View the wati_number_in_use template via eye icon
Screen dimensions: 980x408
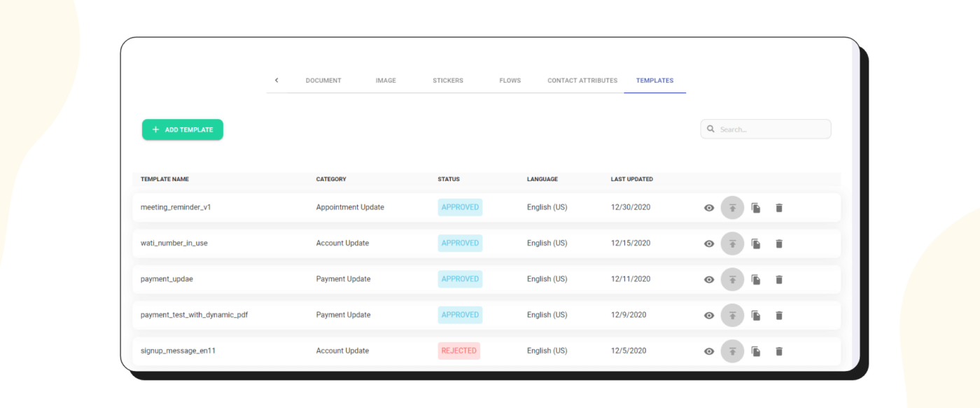click(709, 244)
